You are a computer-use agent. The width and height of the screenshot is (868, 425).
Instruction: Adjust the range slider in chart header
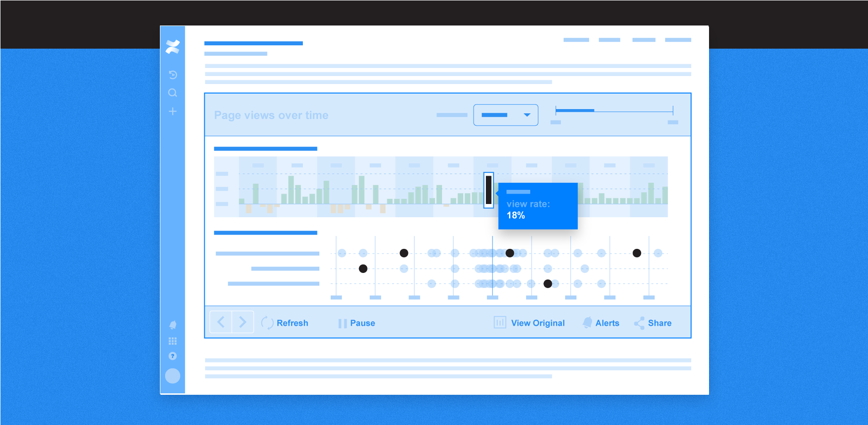(x=614, y=111)
